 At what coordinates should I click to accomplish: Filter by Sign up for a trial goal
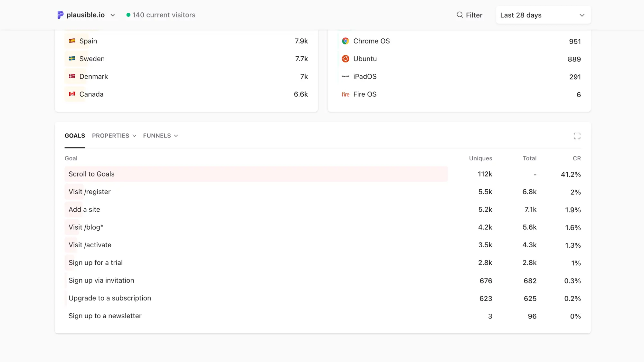pyautogui.click(x=95, y=262)
